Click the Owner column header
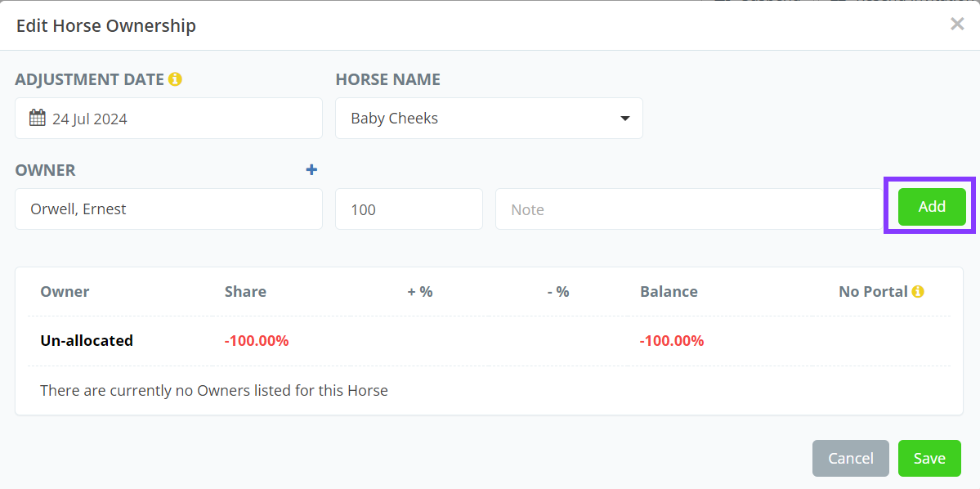 pyautogui.click(x=65, y=292)
